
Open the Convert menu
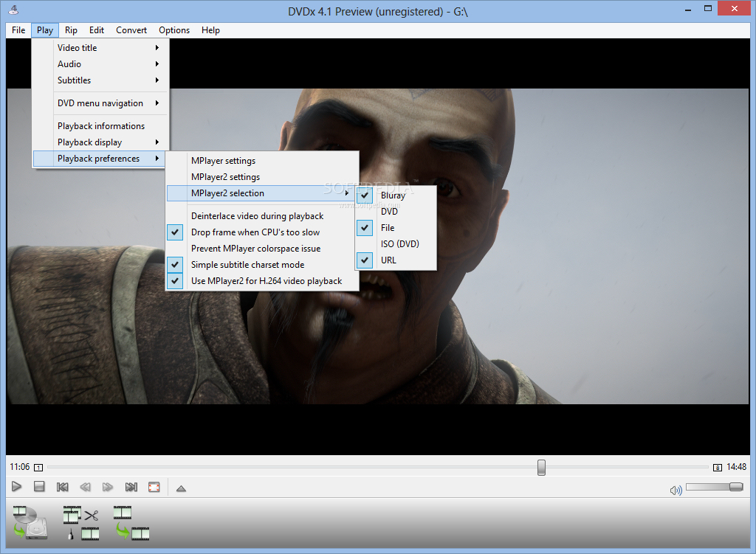click(x=131, y=30)
